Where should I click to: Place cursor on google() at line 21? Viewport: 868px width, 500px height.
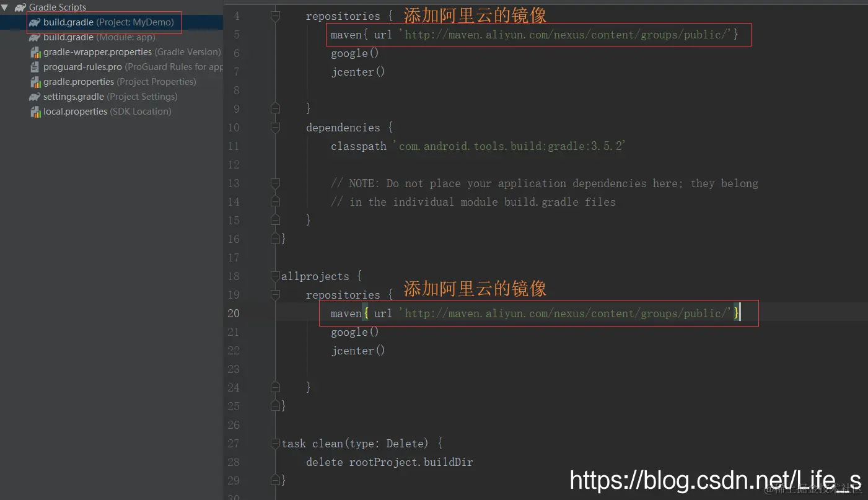click(355, 332)
